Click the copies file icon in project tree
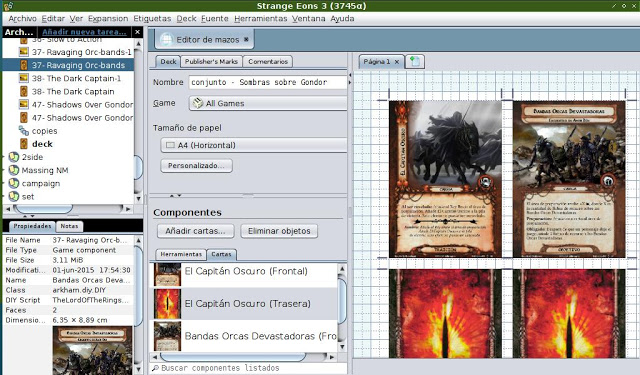Viewport: 640px width, 375px height. pos(24,131)
